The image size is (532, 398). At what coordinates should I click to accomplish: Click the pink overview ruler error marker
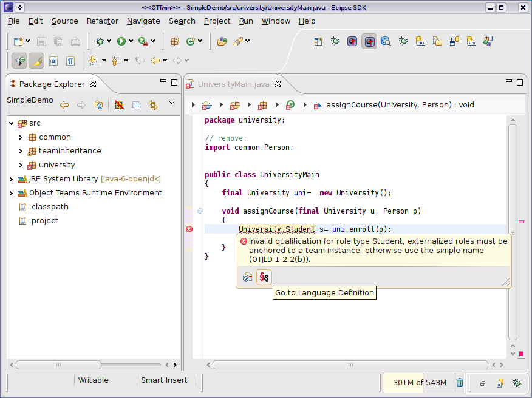[x=522, y=221]
